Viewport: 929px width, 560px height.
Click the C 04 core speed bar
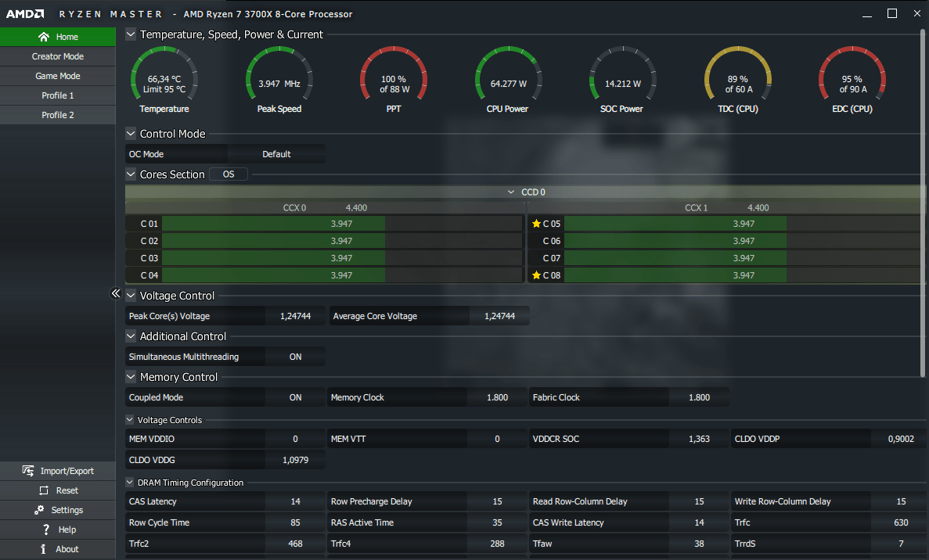pos(342,275)
